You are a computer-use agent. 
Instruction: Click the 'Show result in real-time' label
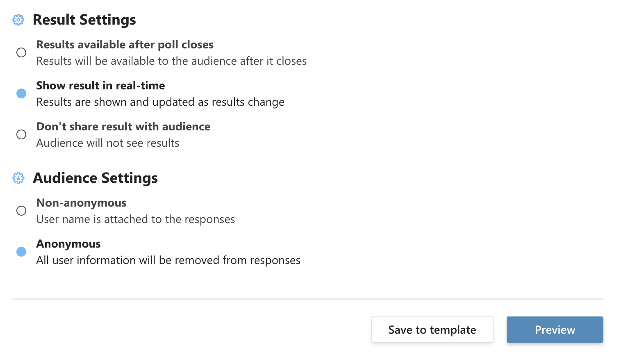click(x=100, y=86)
